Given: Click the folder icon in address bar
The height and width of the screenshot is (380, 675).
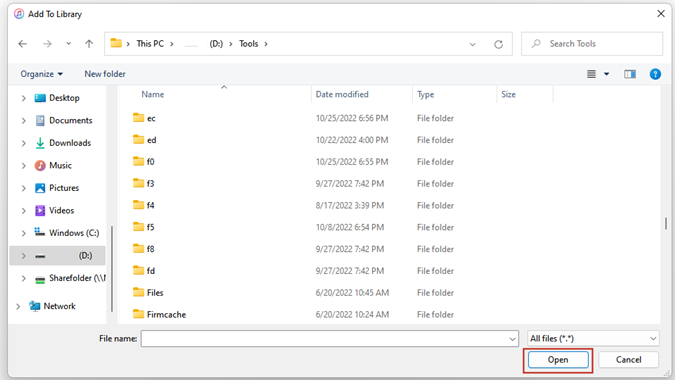Looking at the screenshot, I should pos(116,43).
